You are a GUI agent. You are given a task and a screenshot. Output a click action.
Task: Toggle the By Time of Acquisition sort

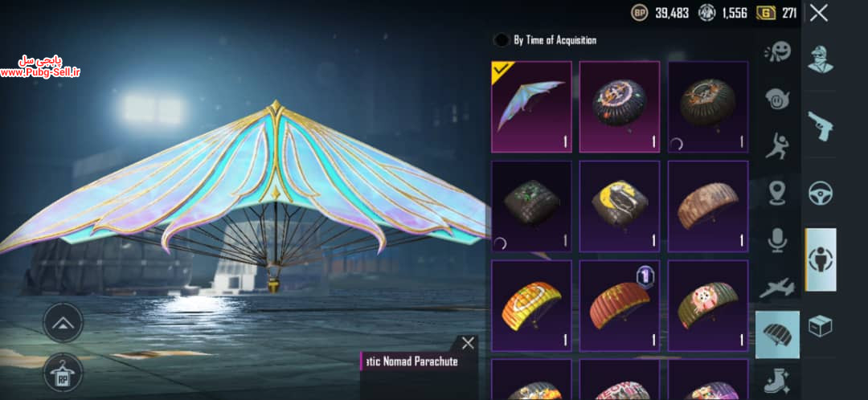click(545, 40)
